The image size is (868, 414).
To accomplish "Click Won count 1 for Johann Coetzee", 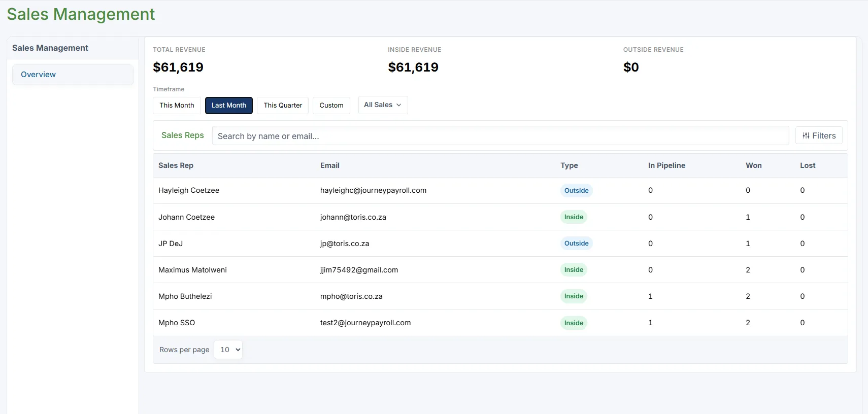I will pos(748,217).
